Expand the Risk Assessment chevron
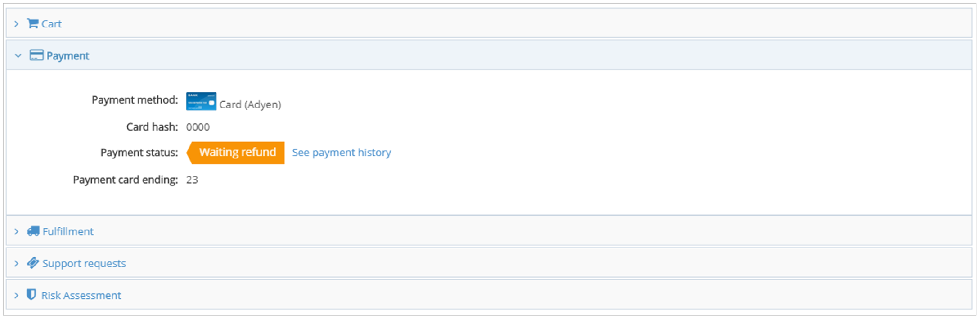 pyautogui.click(x=17, y=296)
